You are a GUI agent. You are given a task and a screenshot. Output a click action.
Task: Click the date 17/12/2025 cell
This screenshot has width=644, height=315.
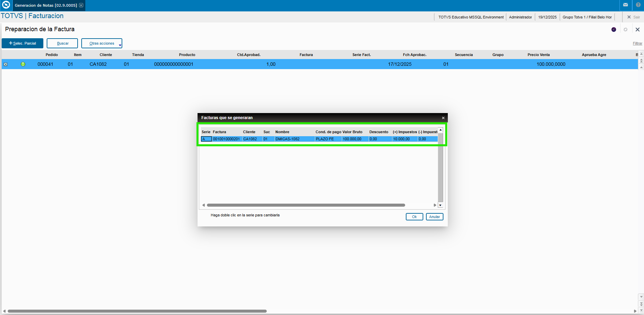click(x=400, y=64)
